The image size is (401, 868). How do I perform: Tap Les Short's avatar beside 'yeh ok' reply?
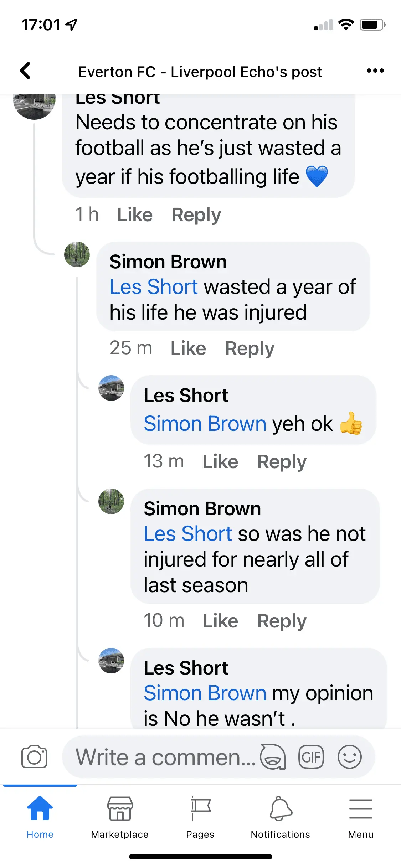tap(111, 388)
